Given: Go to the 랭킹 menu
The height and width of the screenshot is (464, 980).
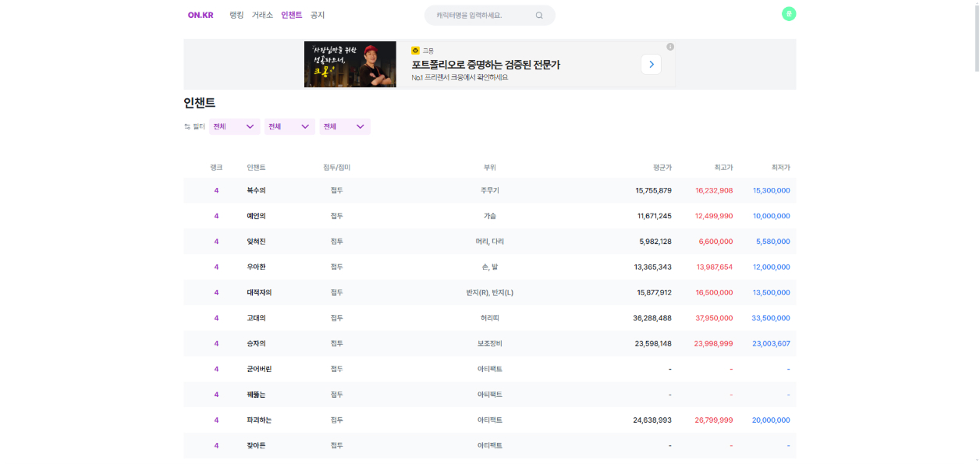Looking at the screenshot, I should coord(236,15).
